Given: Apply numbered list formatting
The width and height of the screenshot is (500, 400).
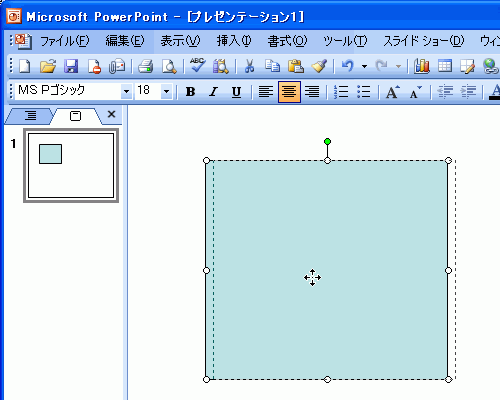Looking at the screenshot, I should [341, 92].
